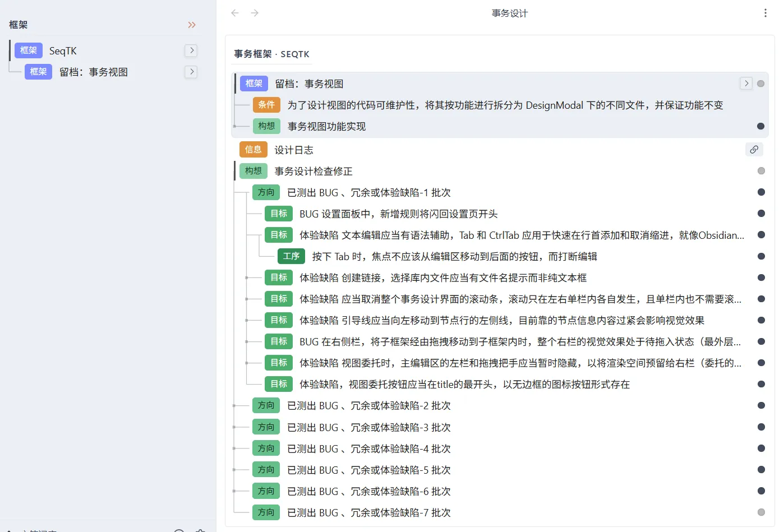The image size is (779, 532).
Task: Go back with the left arrow
Action: pos(235,13)
